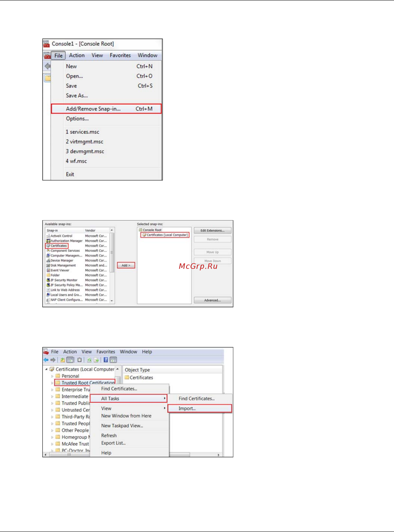
Task: Click the Folder snap-in icon in the available list
Action: pyautogui.click(x=48, y=275)
